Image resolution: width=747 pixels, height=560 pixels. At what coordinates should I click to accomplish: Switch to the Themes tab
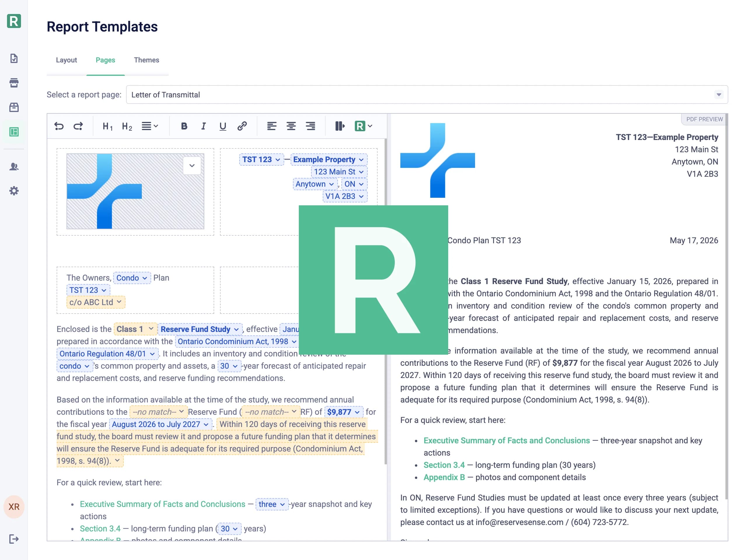[x=146, y=60]
